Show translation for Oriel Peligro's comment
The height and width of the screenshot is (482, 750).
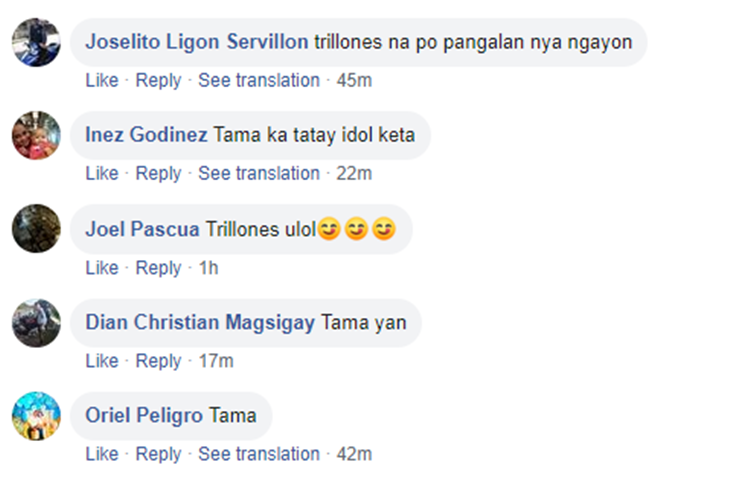click(259, 454)
